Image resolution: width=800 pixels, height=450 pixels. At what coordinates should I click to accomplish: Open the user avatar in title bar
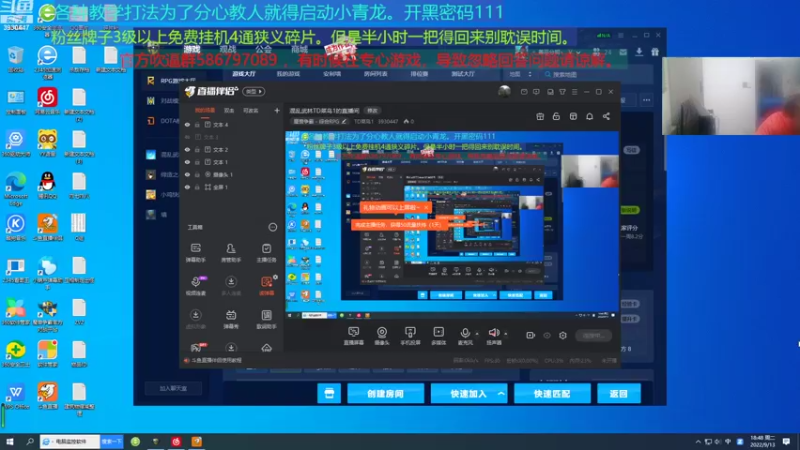(x=504, y=92)
